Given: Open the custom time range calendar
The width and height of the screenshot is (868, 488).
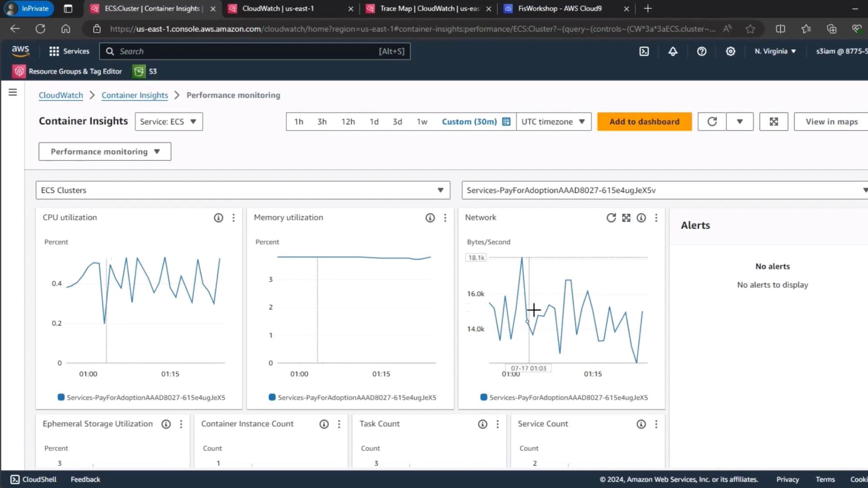Looking at the screenshot, I should pos(506,122).
